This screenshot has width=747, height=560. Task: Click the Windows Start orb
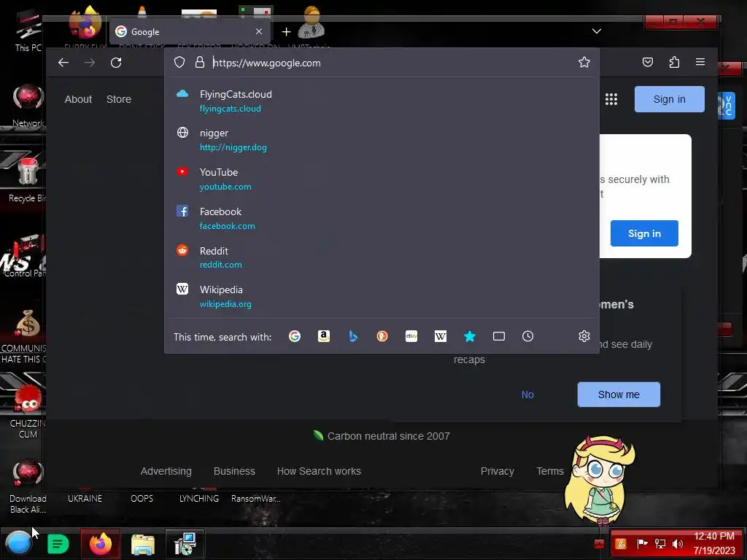coord(18,543)
